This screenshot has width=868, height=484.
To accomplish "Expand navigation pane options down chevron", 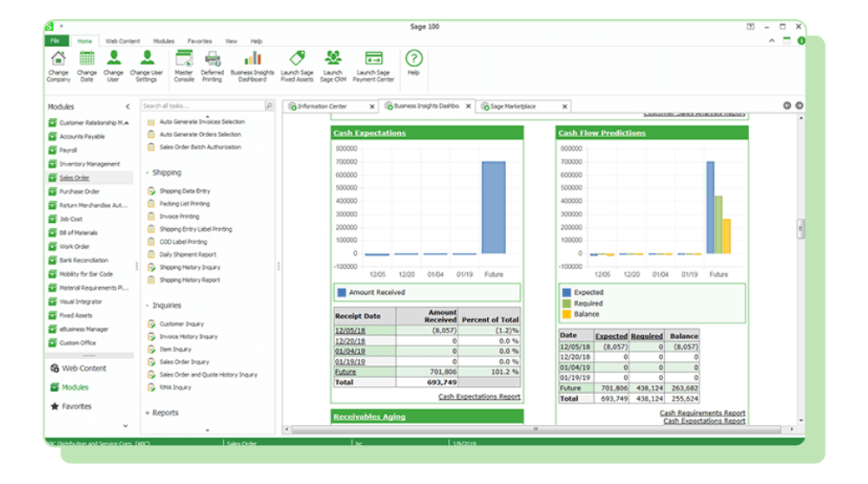I will pyautogui.click(x=125, y=425).
